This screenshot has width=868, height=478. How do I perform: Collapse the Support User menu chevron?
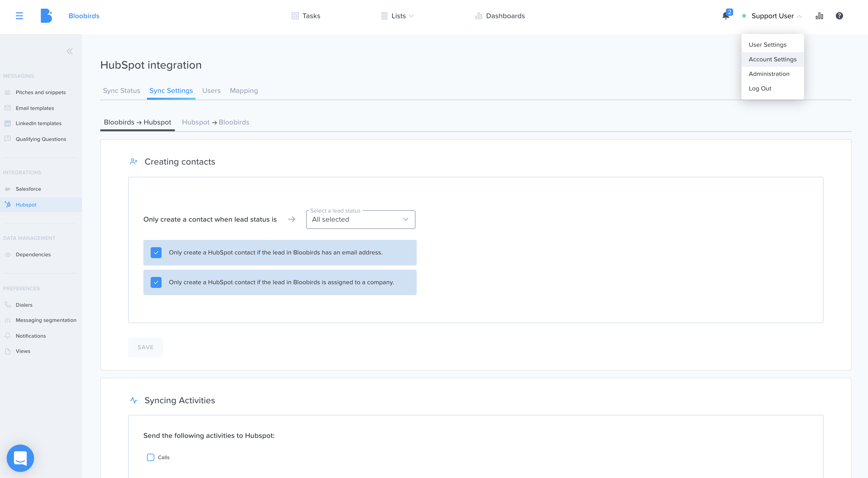tap(799, 16)
